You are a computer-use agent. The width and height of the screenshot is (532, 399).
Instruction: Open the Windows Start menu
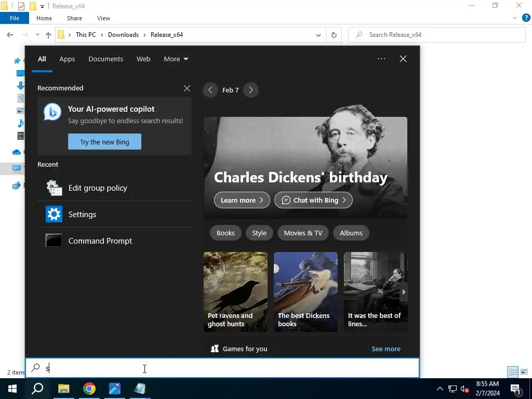12,389
